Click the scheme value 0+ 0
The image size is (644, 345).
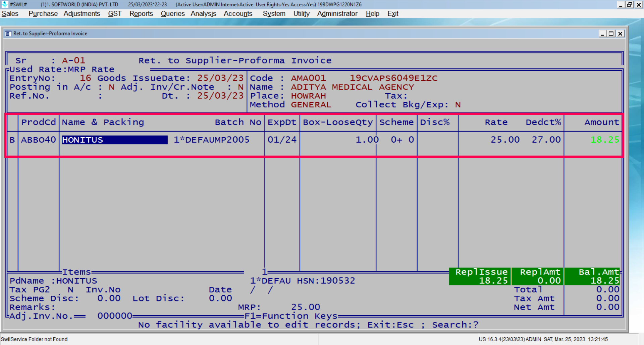[402, 140]
